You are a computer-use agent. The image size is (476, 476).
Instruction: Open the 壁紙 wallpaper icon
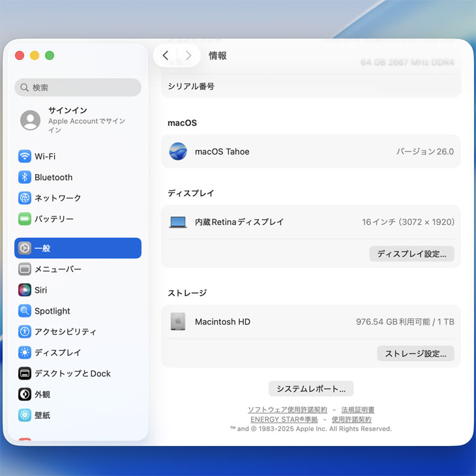25,415
